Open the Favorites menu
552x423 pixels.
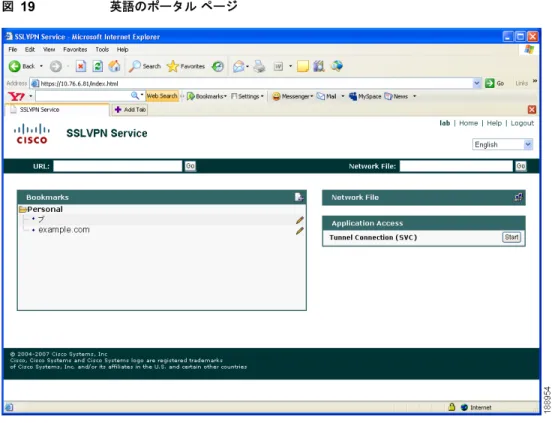pos(75,50)
